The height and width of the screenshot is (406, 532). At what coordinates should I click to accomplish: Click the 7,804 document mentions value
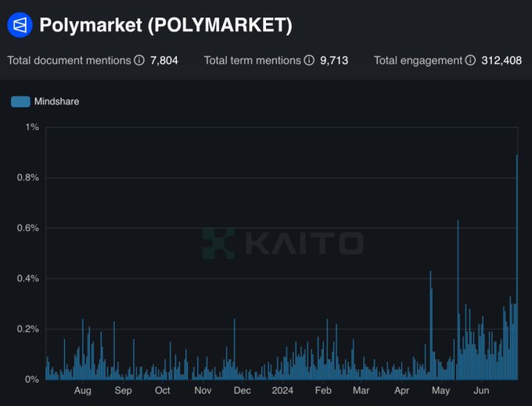164,60
